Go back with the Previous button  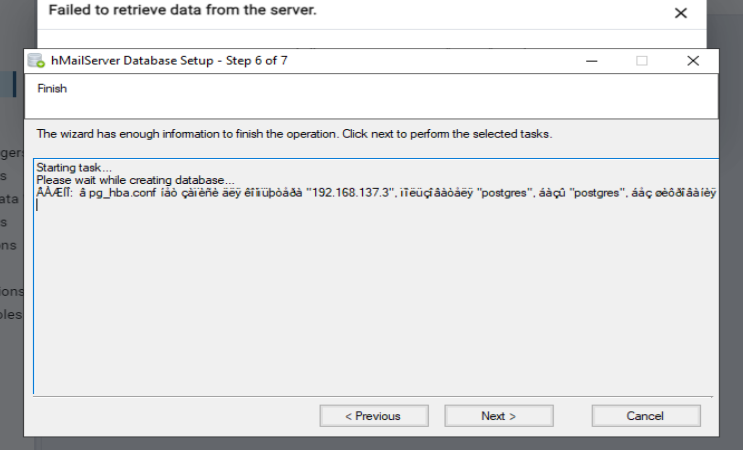click(x=372, y=415)
